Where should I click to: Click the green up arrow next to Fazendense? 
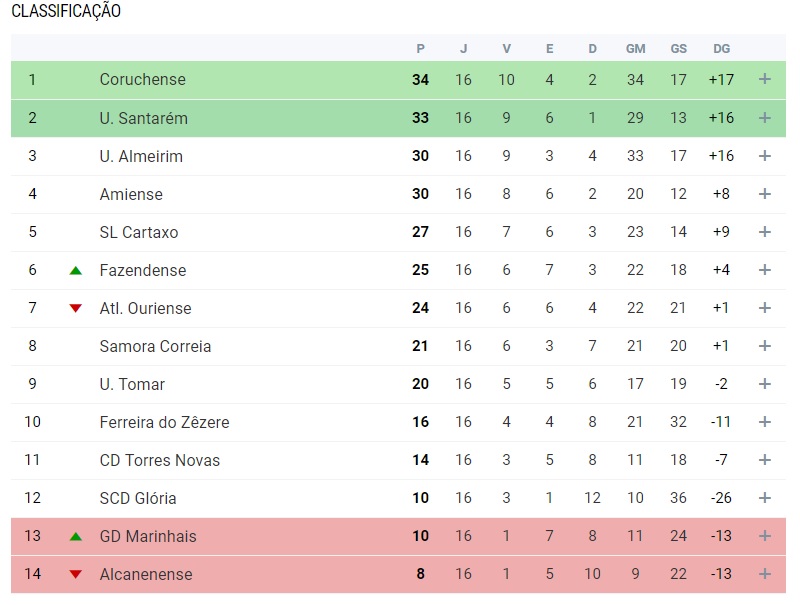pos(76,270)
